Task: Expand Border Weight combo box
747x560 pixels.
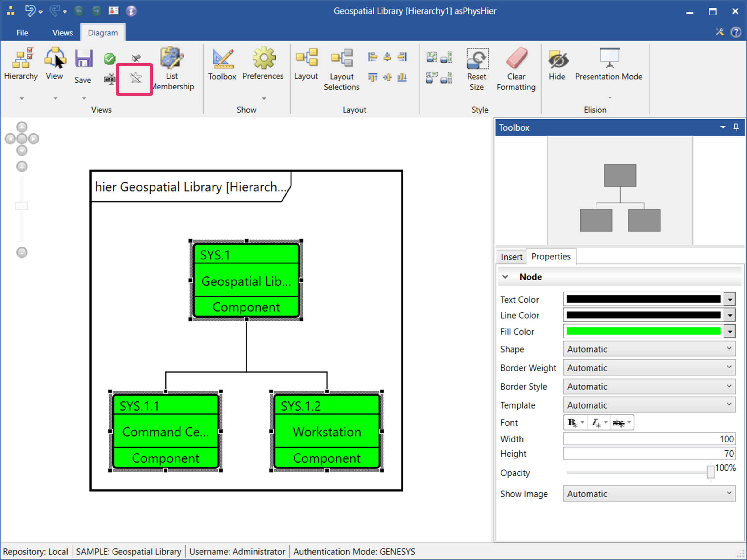Action: (x=649, y=367)
